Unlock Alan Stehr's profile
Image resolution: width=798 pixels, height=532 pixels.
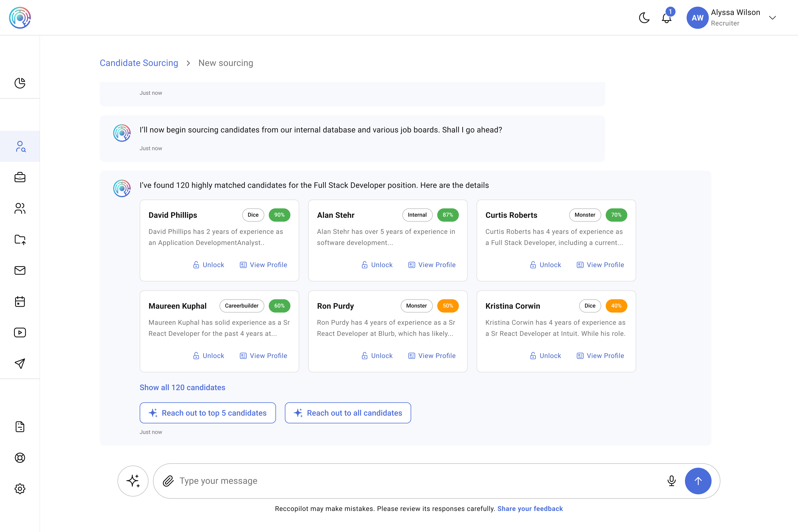(x=377, y=265)
